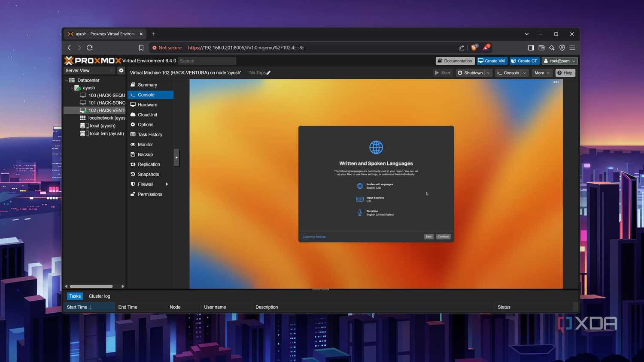
Task: Click the Create VM button
Action: click(492, 61)
